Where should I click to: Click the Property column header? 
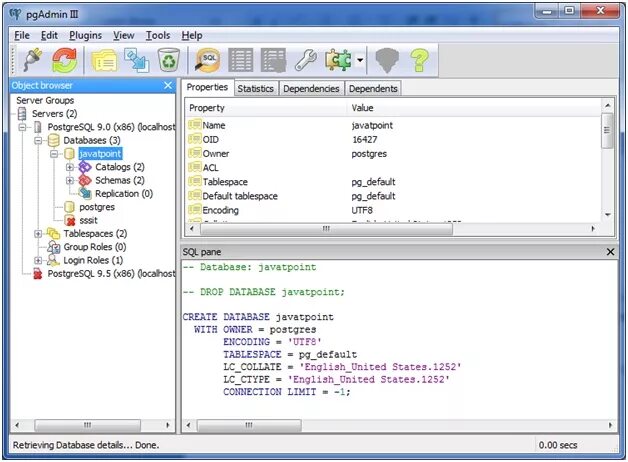point(266,108)
